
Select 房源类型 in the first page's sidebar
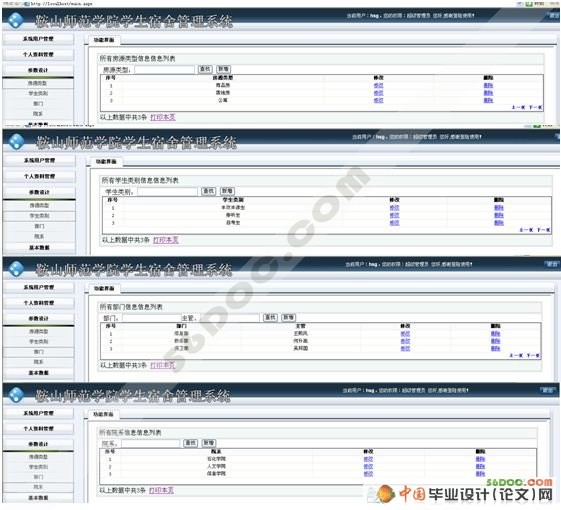point(38,83)
